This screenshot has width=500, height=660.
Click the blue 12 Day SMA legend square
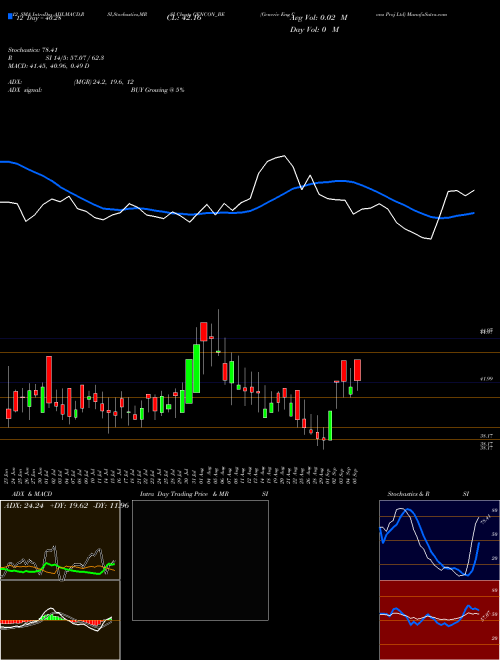point(11,16)
